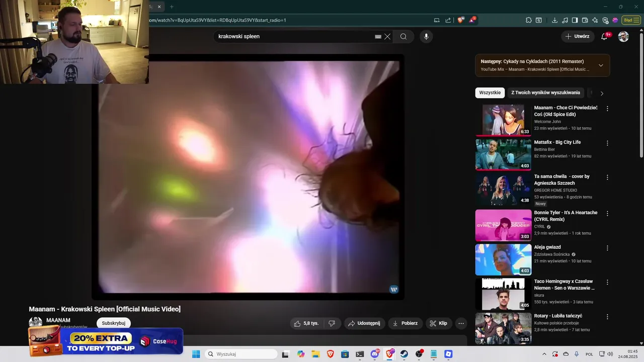
Task: Open the Windows Start menu
Action: (196, 354)
